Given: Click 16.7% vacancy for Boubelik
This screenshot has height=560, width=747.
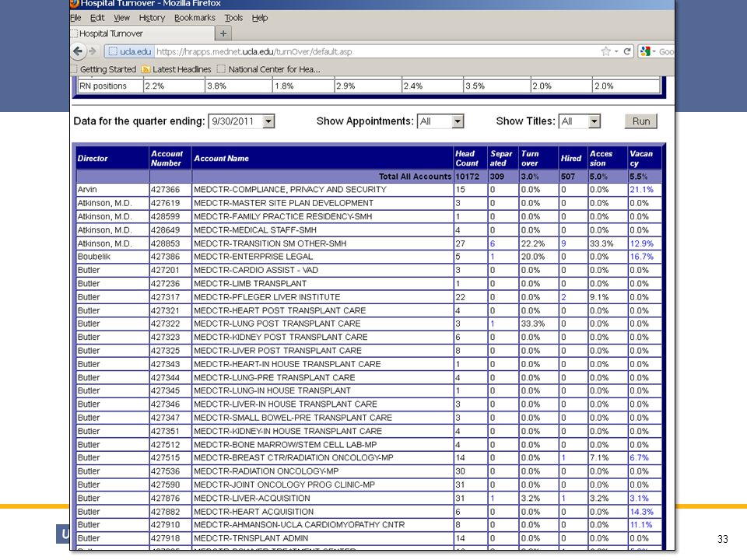Looking at the screenshot, I should click(x=641, y=257).
